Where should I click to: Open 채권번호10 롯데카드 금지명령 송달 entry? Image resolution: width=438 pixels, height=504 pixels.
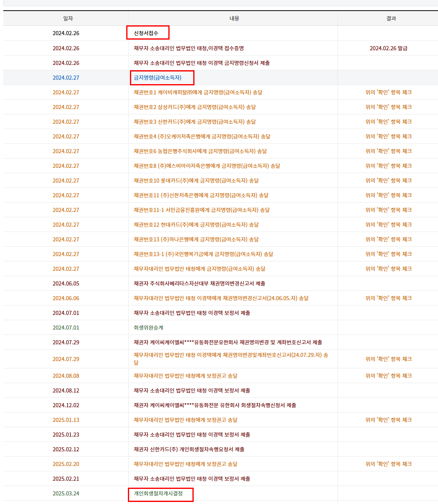coord(196,181)
